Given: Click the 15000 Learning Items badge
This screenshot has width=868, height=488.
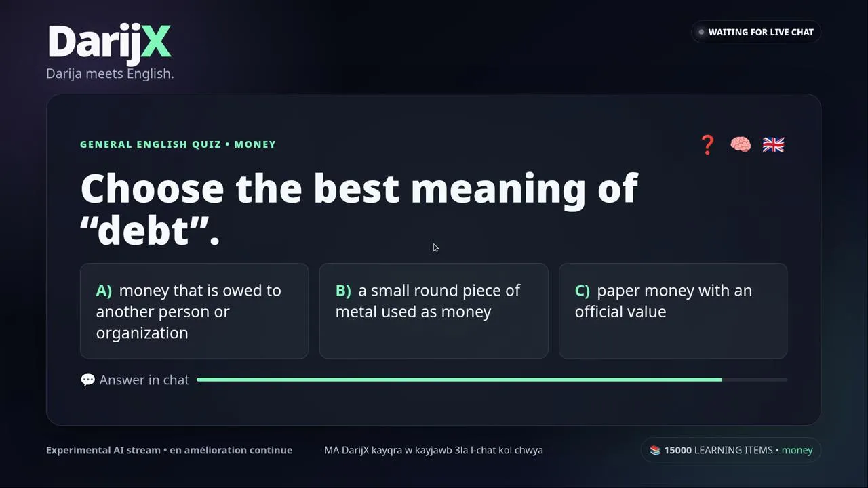Looking at the screenshot, I should [731, 450].
